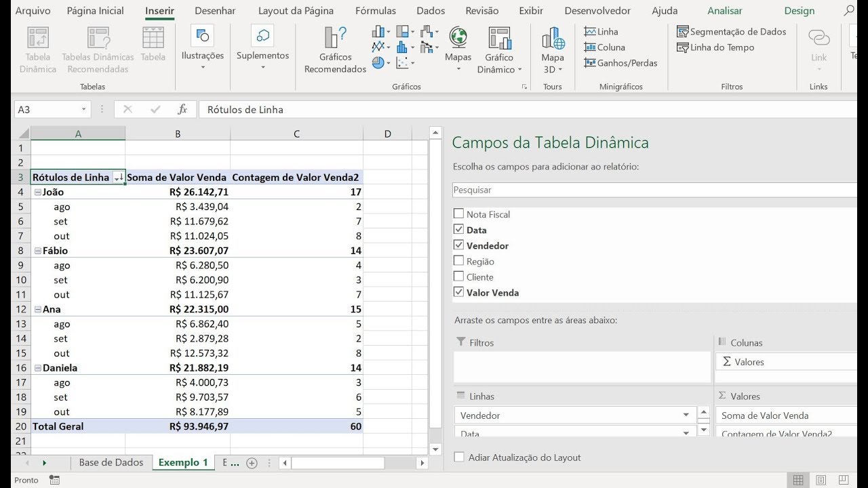The width and height of the screenshot is (868, 488).
Task: Check the Região field
Action: [459, 261]
